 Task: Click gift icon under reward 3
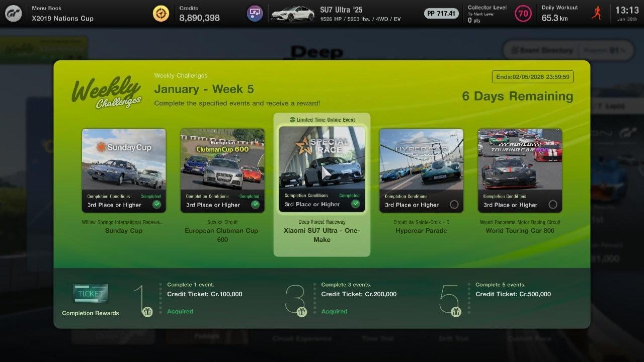click(301, 312)
